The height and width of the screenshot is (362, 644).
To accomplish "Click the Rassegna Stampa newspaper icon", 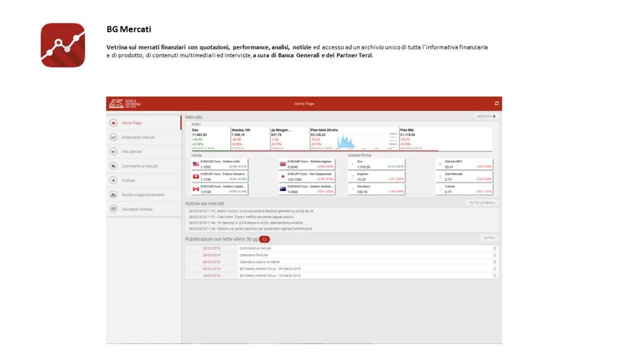I will 113,209.
